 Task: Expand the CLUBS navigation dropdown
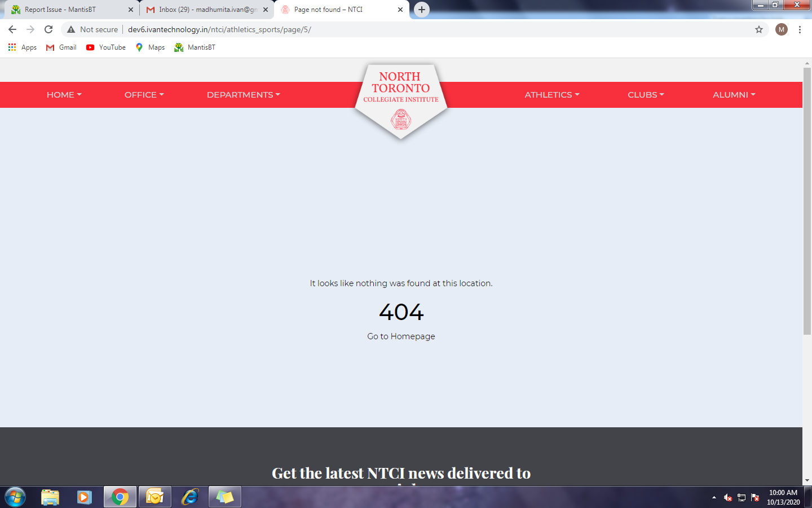click(x=646, y=95)
